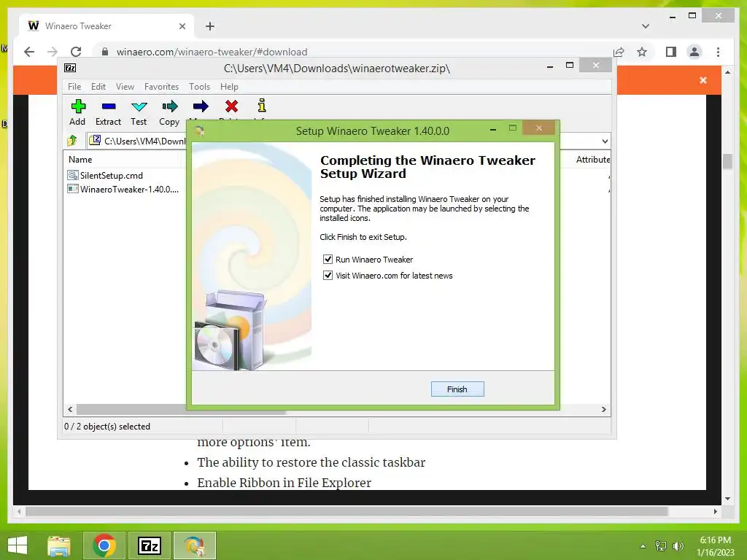
Task: Open File Explorer from taskbar
Action: (x=59, y=545)
